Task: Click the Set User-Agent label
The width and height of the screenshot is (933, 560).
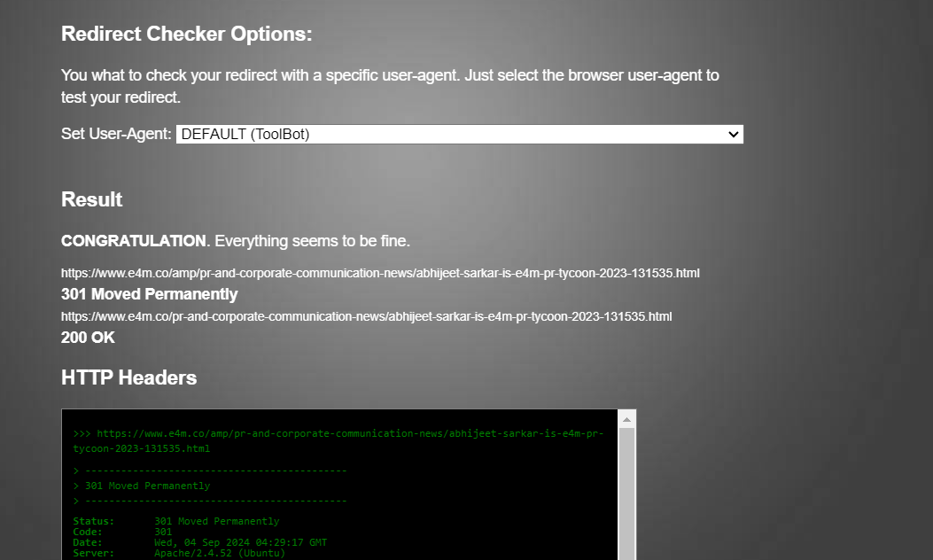Action: pos(116,134)
